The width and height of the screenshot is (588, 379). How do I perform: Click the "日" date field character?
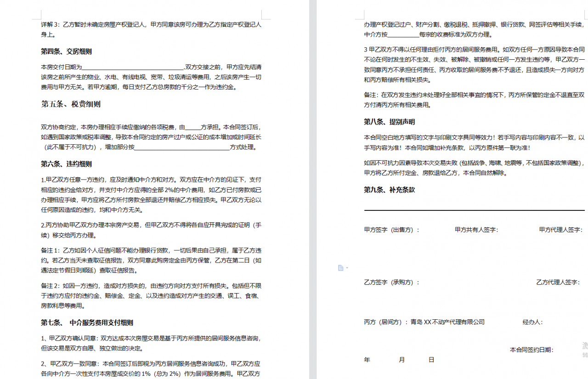point(431,360)
